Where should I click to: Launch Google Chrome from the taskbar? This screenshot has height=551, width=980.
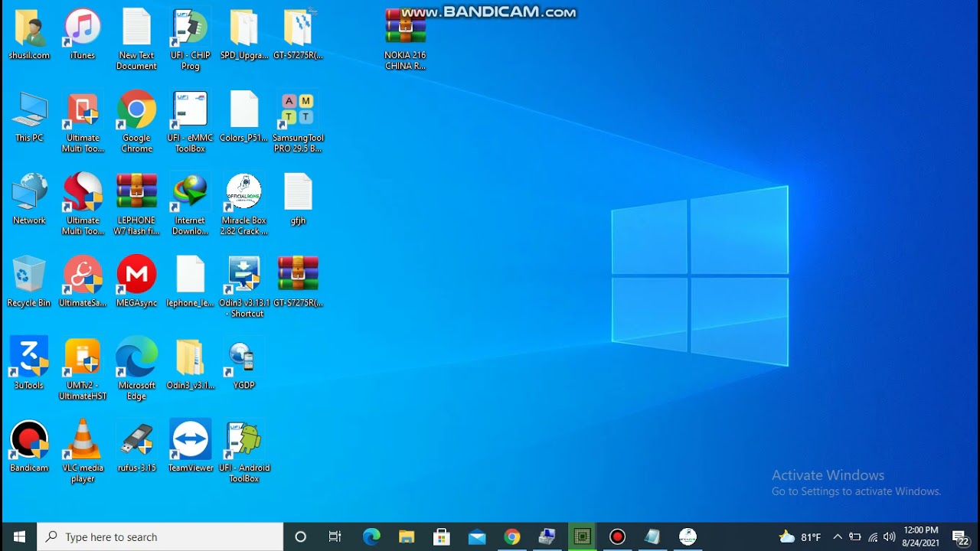coord(512,536)
